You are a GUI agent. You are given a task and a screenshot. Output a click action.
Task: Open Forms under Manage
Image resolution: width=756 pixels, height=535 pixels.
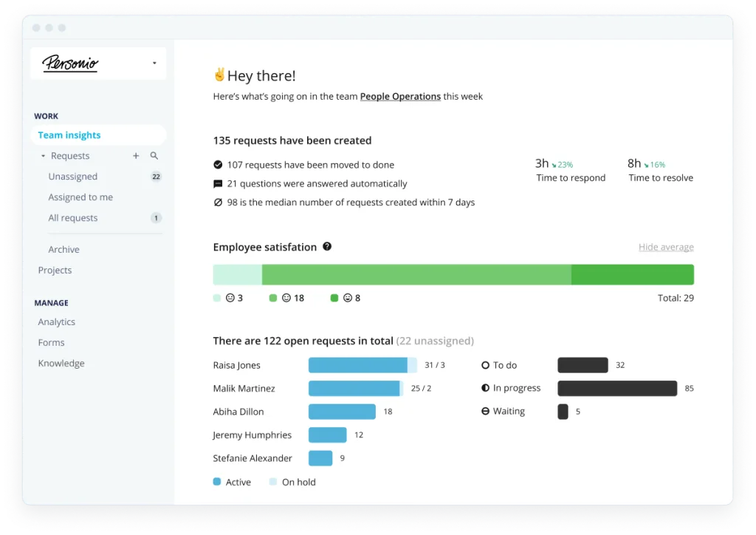(51, 343)
